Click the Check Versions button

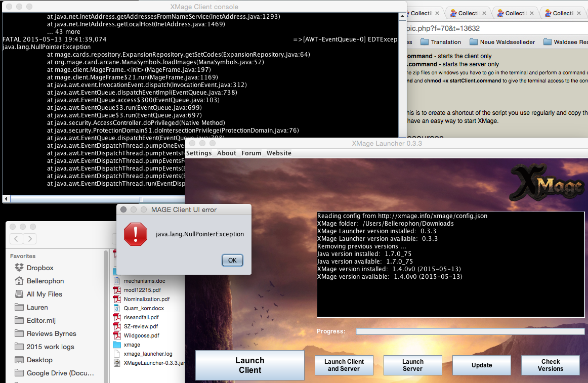tap(550, 365)
